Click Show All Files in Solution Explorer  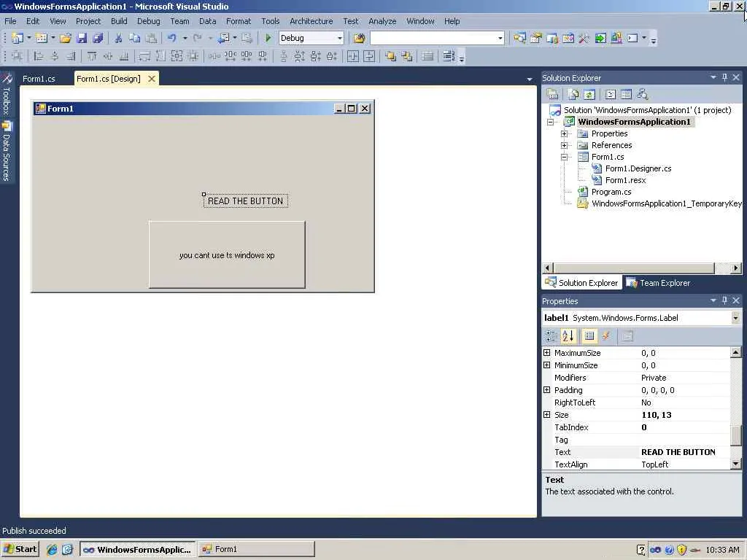tap(573, 94)
